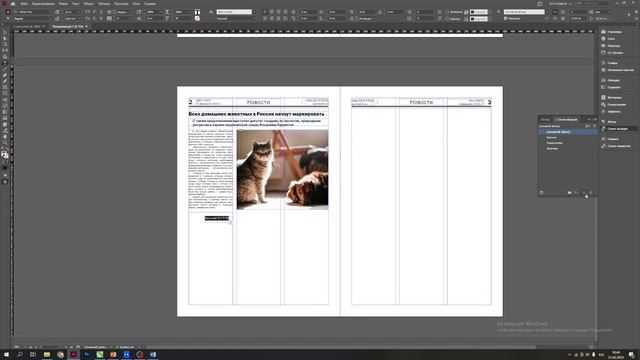Select the [Основной абзац] paragraph style
The width and height of the screenshot is (640, 360).
[567, 132]
